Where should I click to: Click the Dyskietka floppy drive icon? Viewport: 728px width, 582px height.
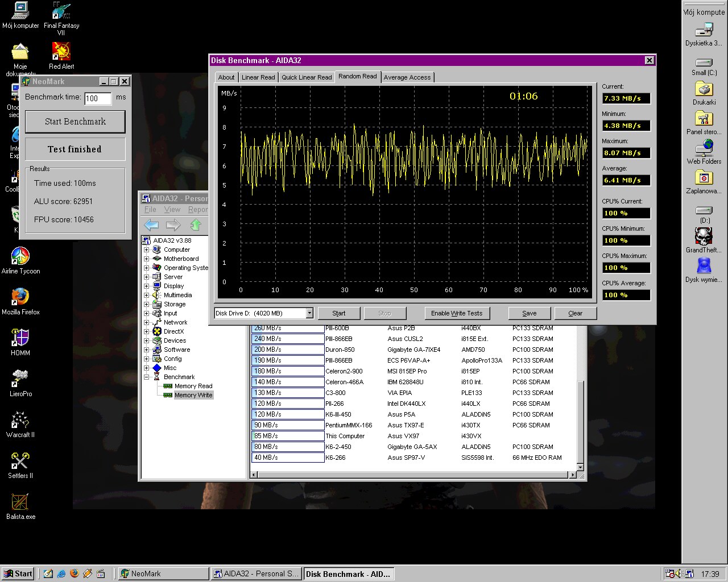tap(704, 34)
